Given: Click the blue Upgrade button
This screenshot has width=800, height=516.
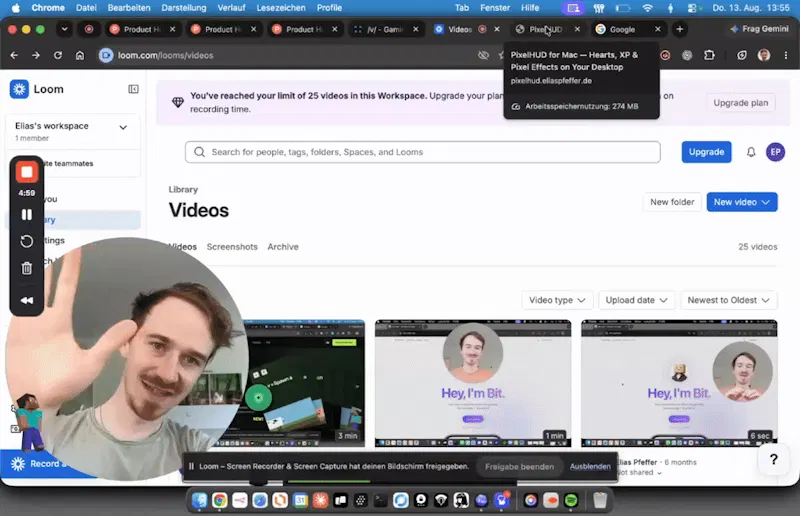Looking at the screenshot, I should click(706, 152).
